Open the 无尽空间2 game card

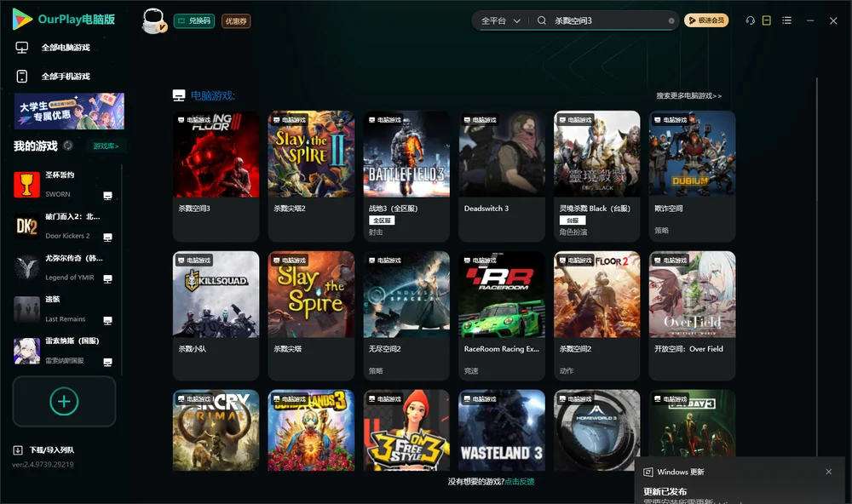(406, 316)
